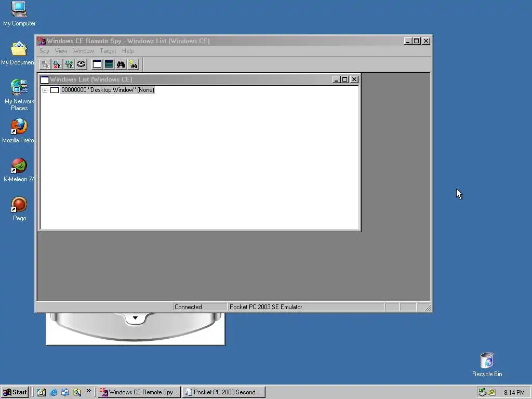Select the 00000000 "Desktop Window" (None) row
This screenshot has width=532, height=399.
tap(108, 90)
